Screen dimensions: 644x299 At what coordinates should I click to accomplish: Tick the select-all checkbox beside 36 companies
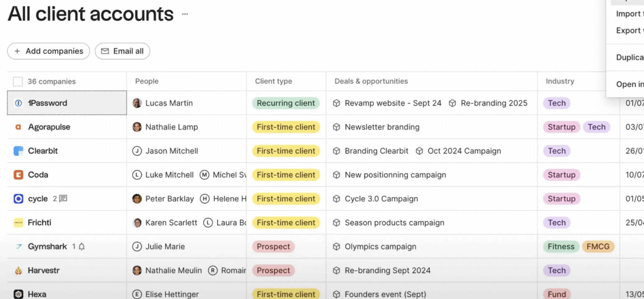tap(18, 81)
